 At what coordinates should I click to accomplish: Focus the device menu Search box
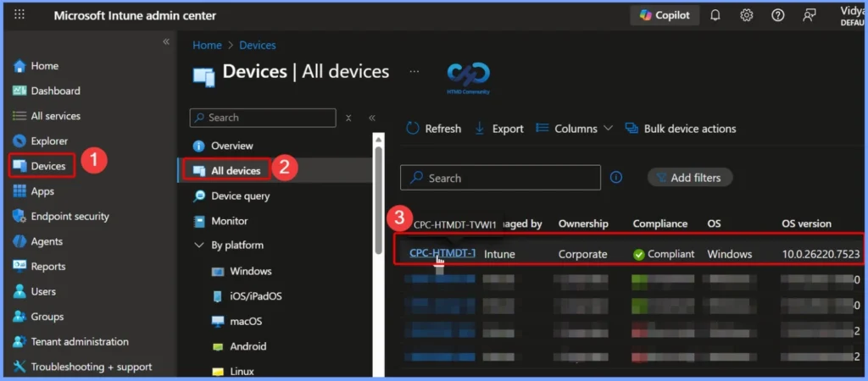pos(263,118)
